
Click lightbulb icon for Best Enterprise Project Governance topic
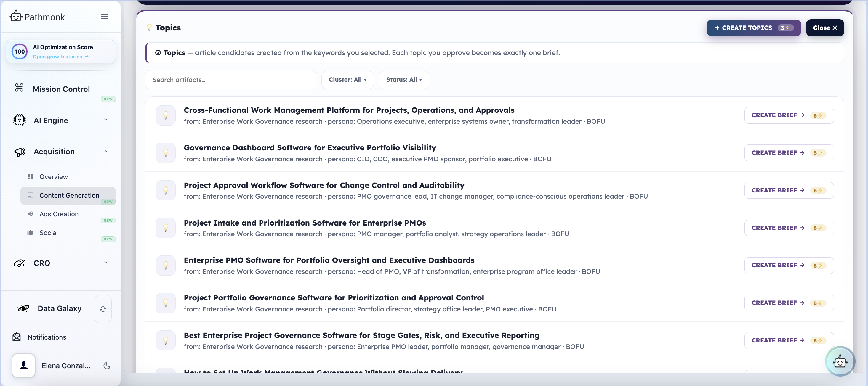[x=165, y=340]
